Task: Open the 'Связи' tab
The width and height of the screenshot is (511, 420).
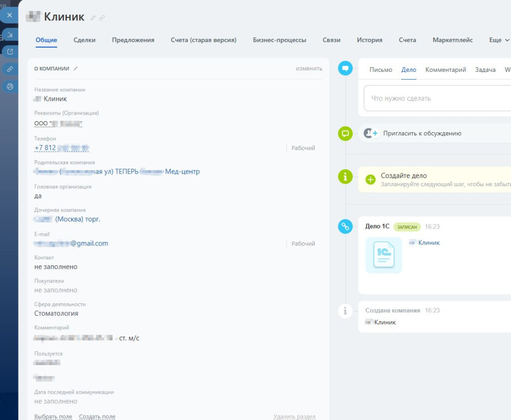Action: click(x=331, y=40)
